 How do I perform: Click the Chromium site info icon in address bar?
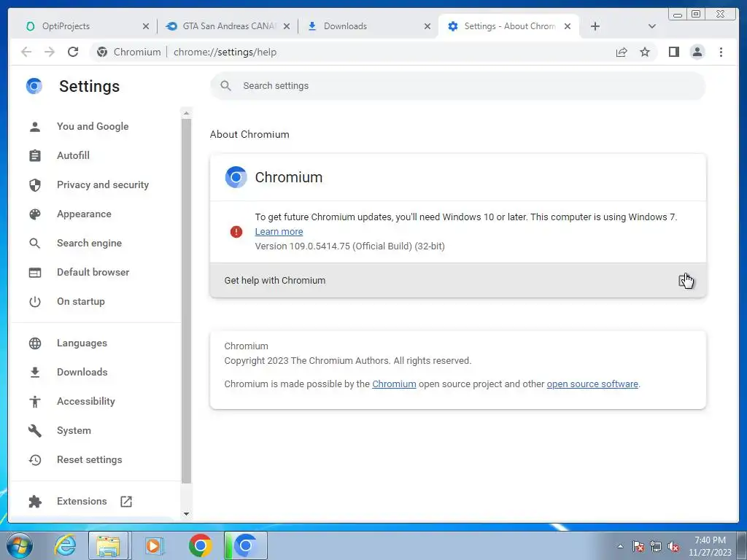pyautogui.click(x=101, y=52)
